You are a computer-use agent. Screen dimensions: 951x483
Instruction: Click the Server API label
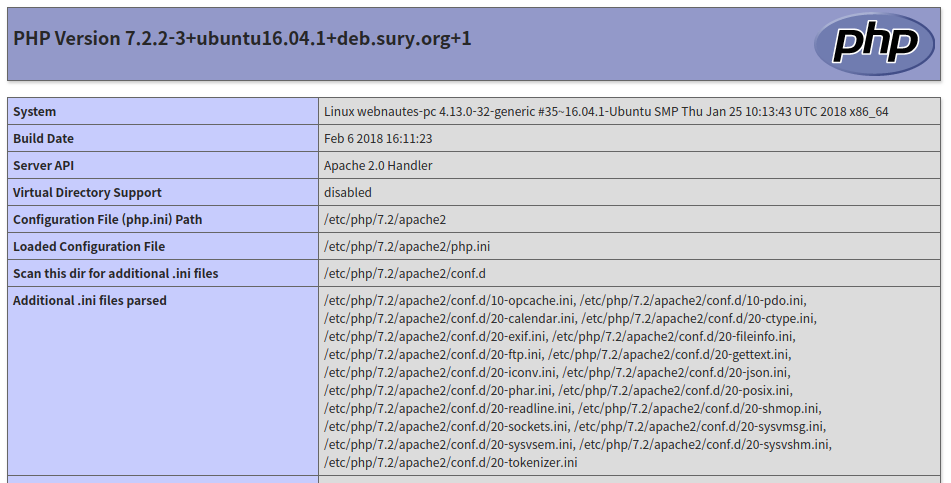point(44,165)
